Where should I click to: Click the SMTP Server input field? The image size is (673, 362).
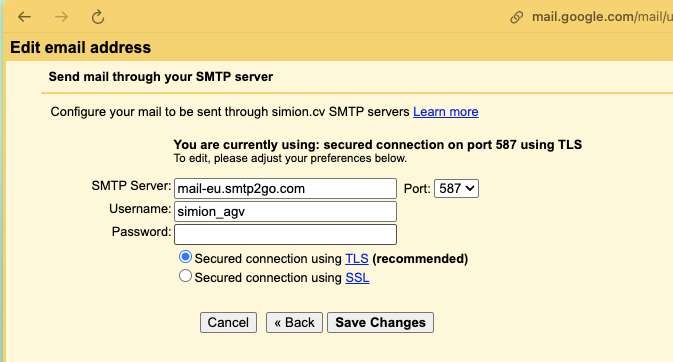click(x=285, y=189)
